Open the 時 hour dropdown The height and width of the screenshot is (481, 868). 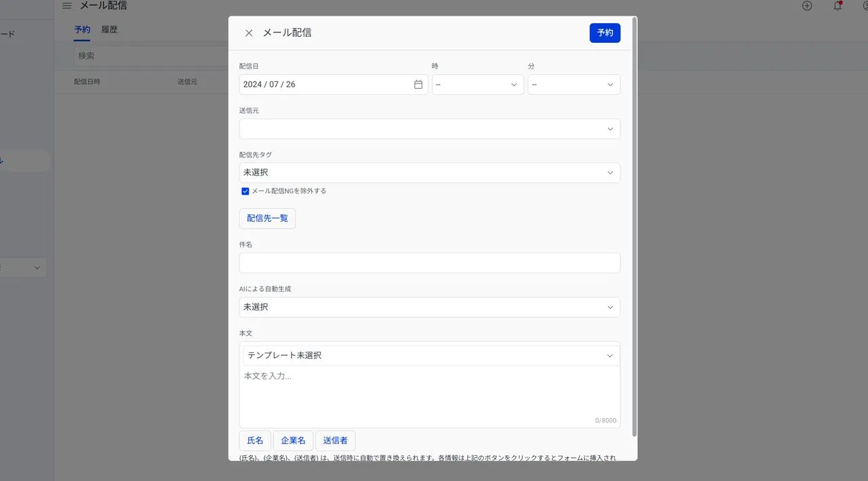[x=477, y=85]
